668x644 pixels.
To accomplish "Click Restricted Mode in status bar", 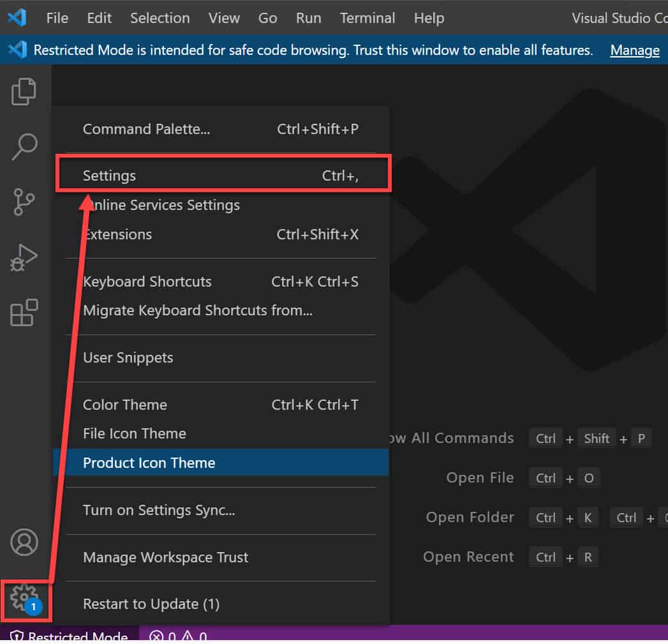I will (x=69, y=636).
